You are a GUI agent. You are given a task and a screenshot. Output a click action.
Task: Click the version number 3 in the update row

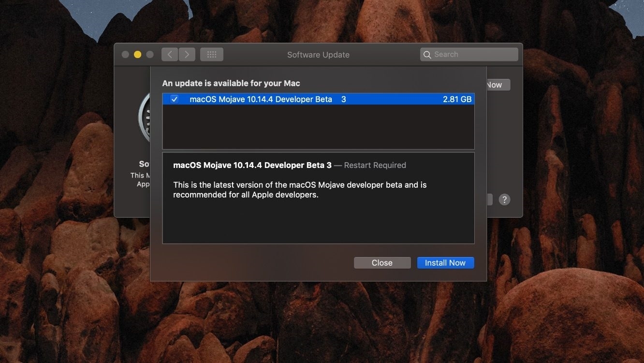344,99
